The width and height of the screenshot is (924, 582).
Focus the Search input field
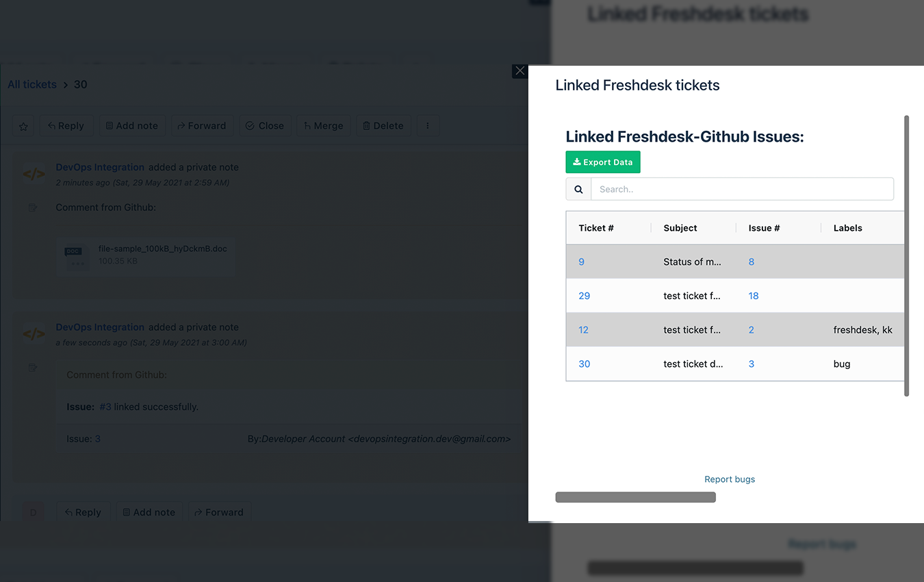click(x=743, y=189)
